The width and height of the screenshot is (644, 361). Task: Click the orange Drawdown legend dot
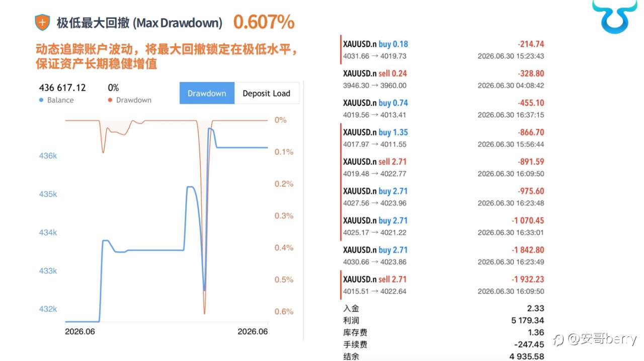pyautogui.click(x=110, y=100)
